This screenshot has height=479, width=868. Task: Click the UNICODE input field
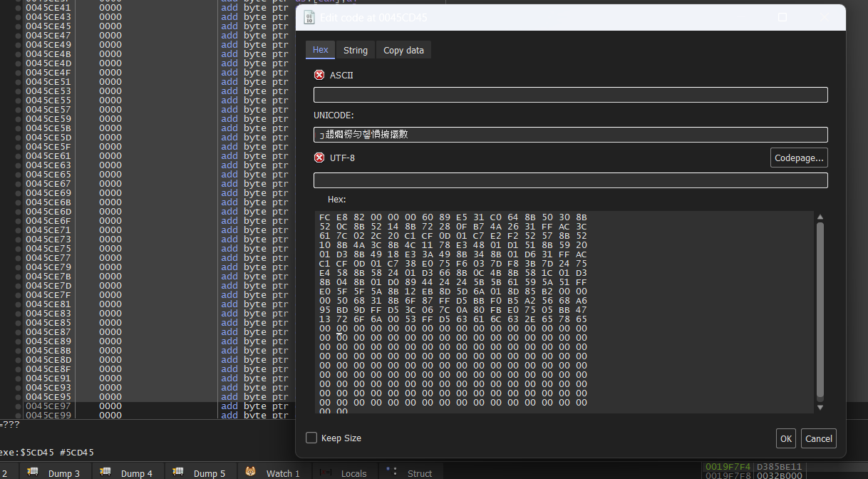pyautogui.click(x=570, y=135)
